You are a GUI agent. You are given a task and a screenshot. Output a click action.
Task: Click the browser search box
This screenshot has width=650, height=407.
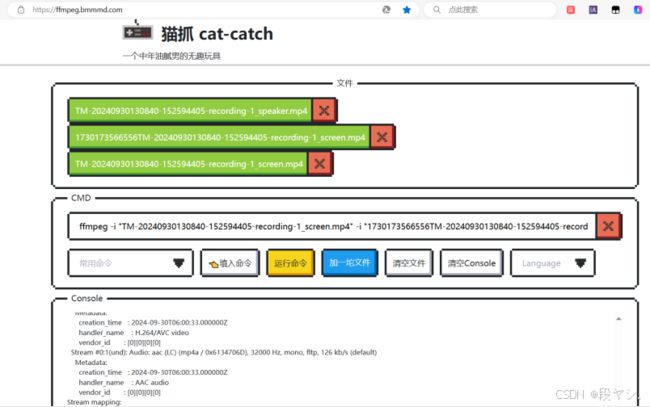tap(490, 10)
